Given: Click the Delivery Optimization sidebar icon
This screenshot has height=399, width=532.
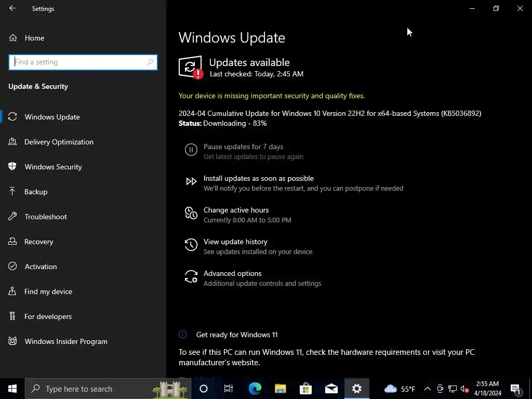Looking at the screenshot, I should click(x=12, y=141).
